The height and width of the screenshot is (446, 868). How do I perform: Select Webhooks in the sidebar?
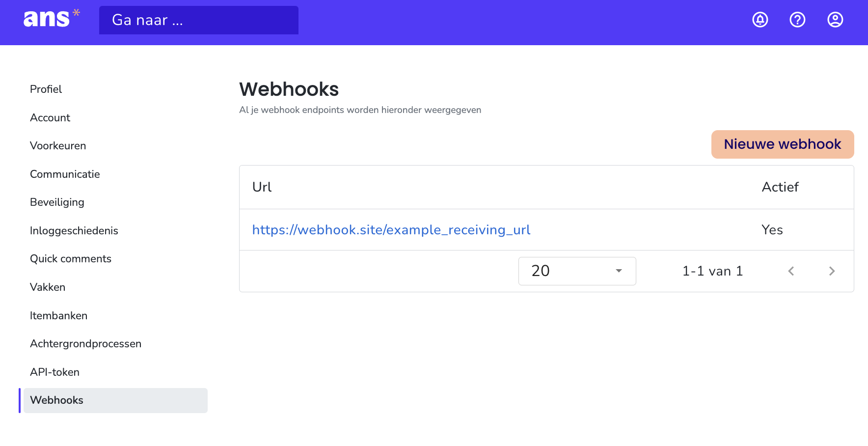pos(115,400)
